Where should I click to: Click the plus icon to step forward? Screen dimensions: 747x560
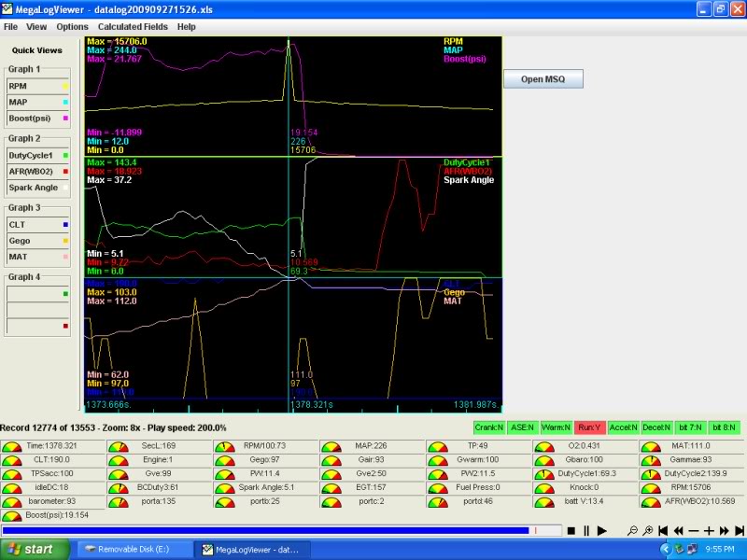(x=711, y=530)
